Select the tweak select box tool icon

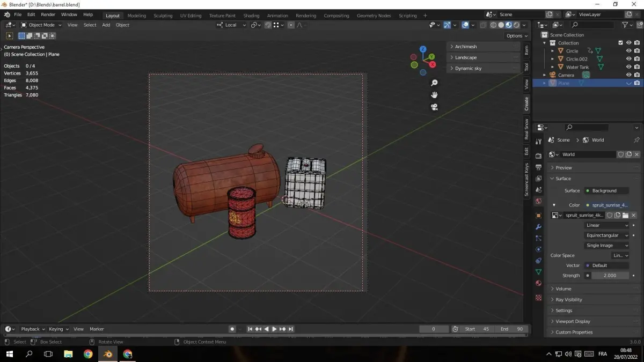click(x=9, y=36)
